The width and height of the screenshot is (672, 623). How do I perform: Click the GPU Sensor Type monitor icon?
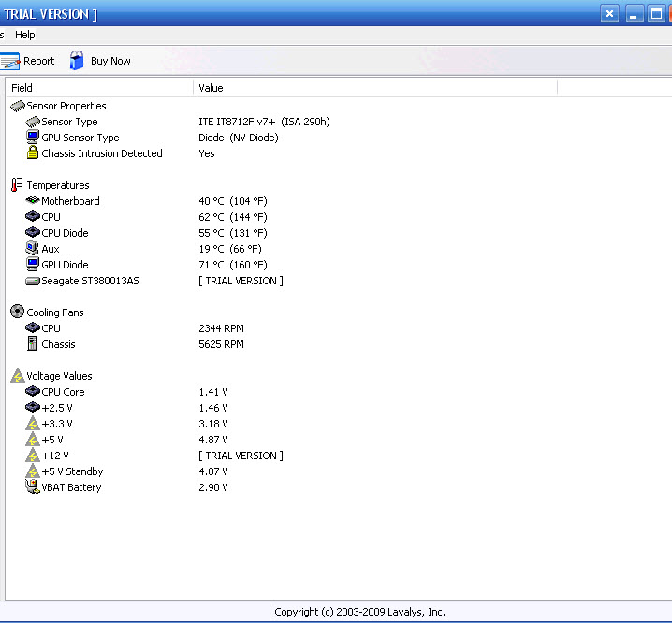(33, 138)
